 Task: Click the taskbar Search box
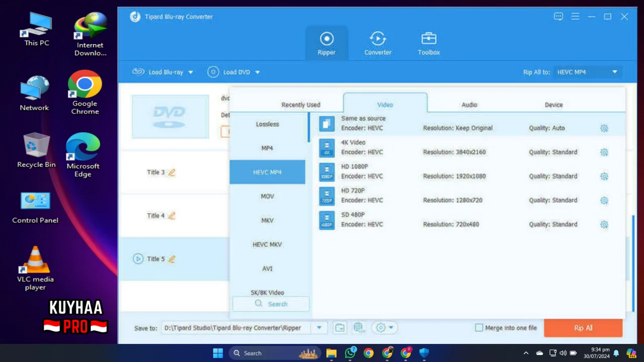[x=274, y=353]
